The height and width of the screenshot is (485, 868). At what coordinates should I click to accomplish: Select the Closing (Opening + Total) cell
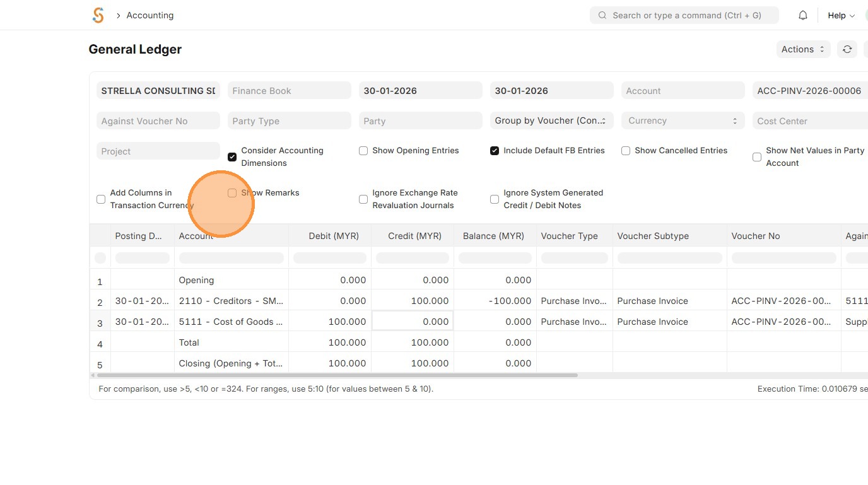[232, 363]
